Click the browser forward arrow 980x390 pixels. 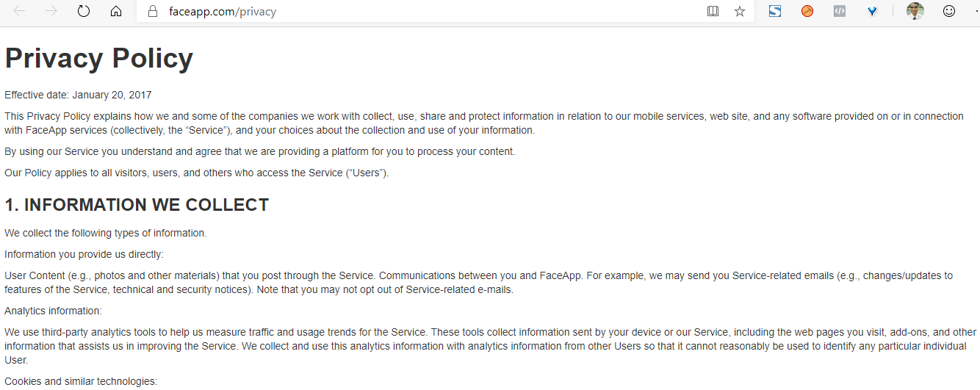tap(51, 12)
